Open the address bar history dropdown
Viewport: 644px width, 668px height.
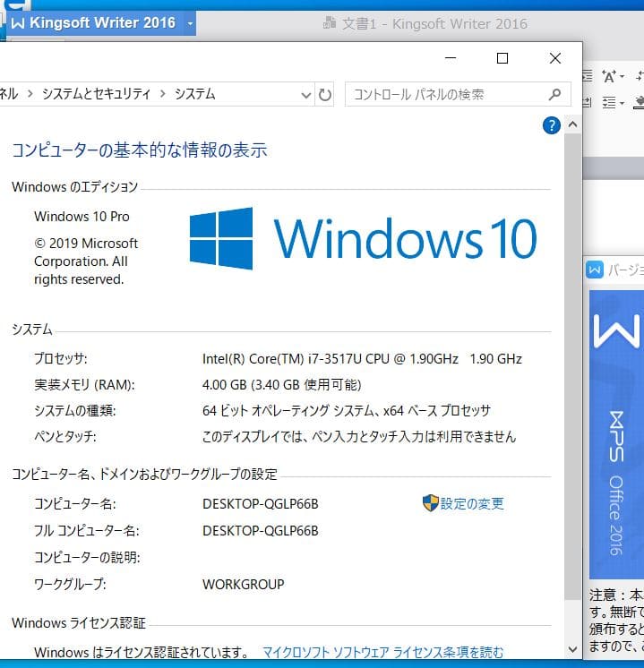pos(306,94)
